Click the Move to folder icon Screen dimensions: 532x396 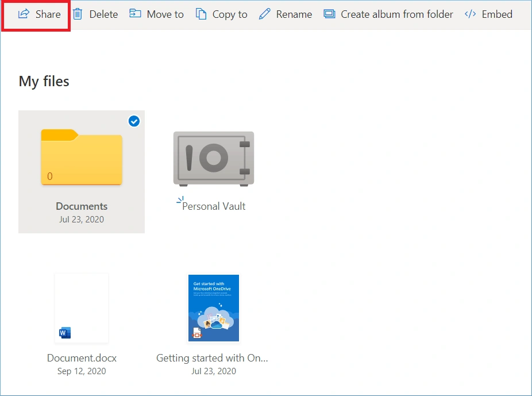coord(135,14)
